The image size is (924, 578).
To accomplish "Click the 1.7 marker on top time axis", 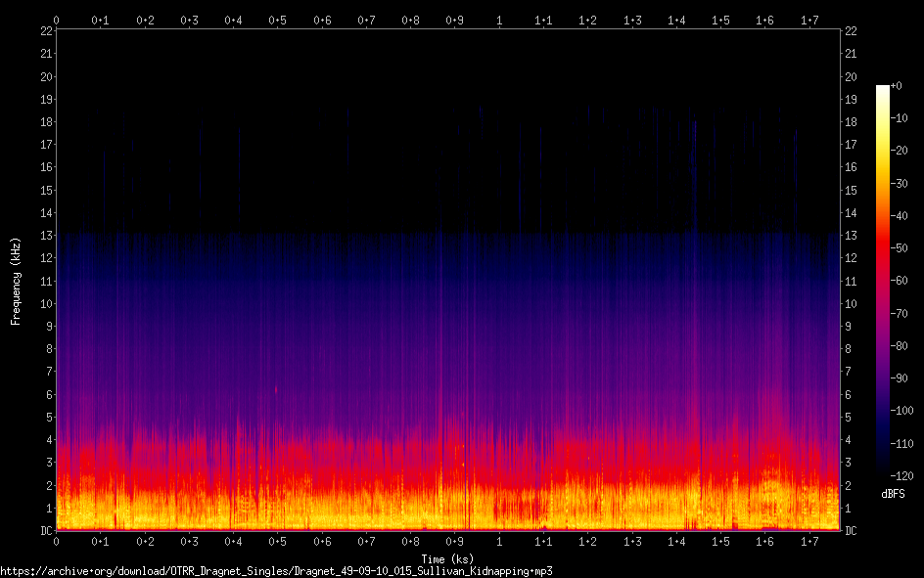I will pyautogui.click(x=809, y=20).
